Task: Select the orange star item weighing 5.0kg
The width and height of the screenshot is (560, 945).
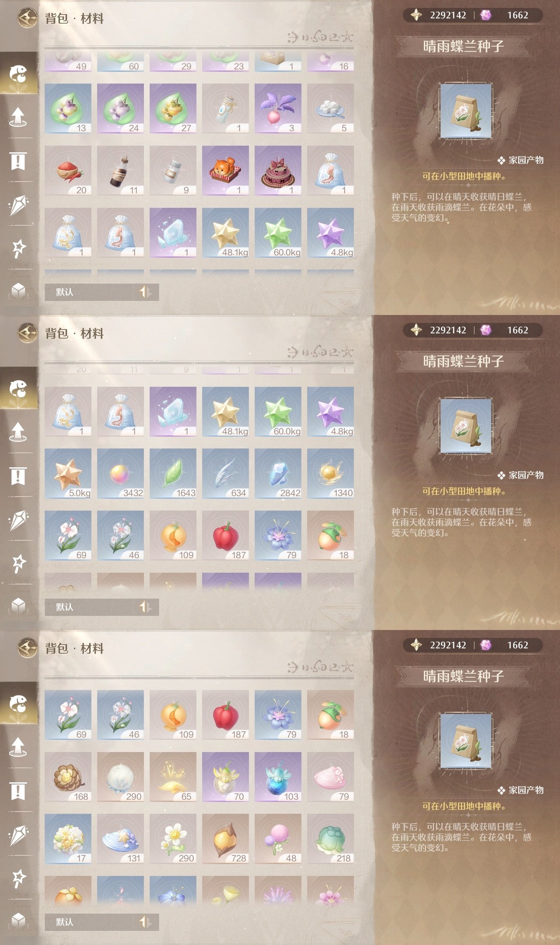Action: 68,473
